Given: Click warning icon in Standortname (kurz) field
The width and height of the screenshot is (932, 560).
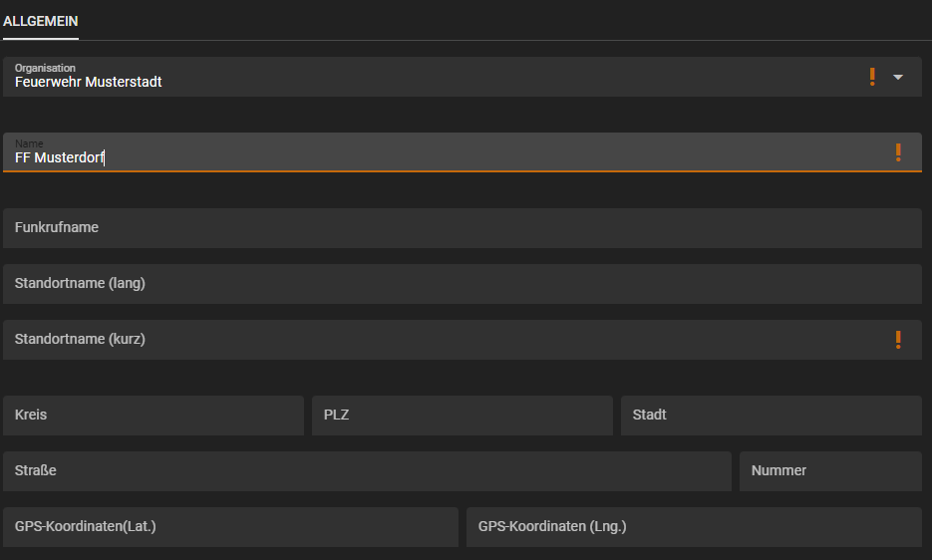Looking at the screenshot, I should pos(898,340).
